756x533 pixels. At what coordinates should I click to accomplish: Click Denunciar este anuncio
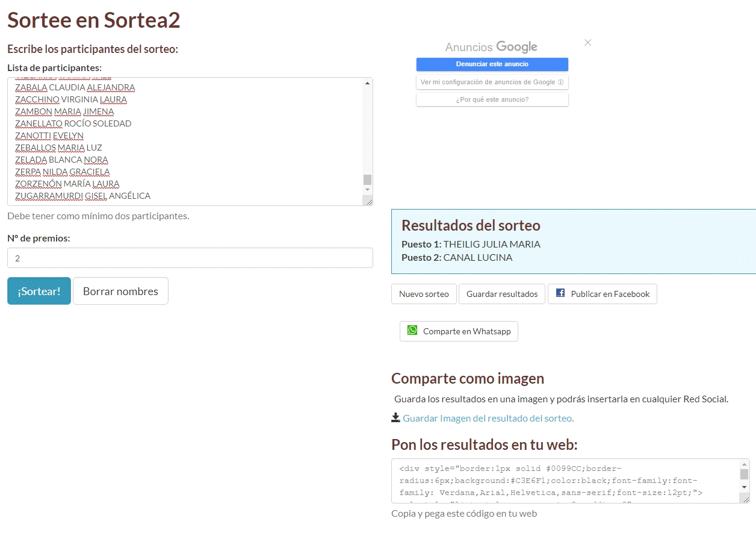(492, 64)
